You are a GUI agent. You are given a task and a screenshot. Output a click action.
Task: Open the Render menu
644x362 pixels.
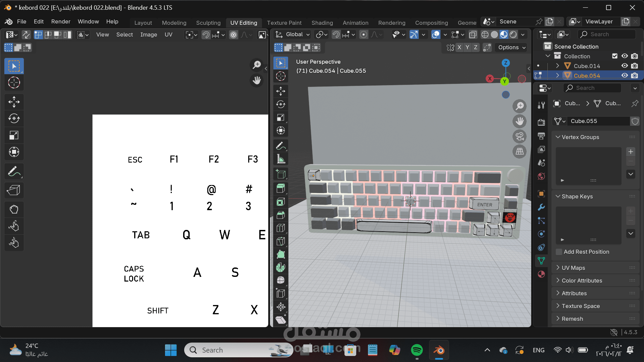click(61, 21)
